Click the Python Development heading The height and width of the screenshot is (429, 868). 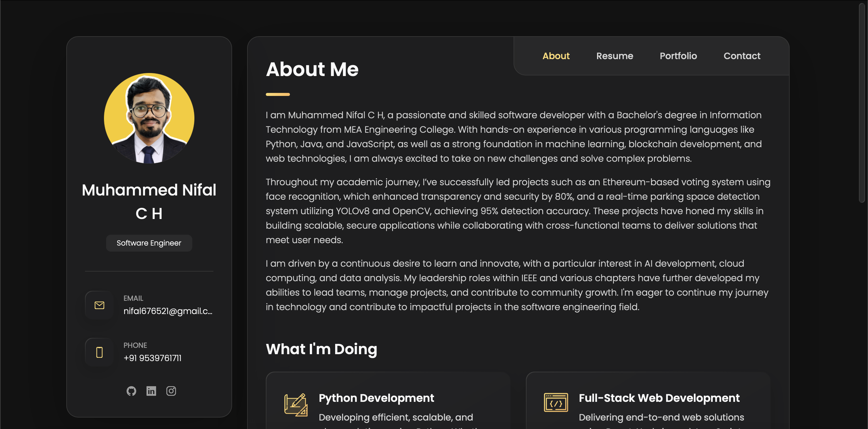[x=376, y=398]
